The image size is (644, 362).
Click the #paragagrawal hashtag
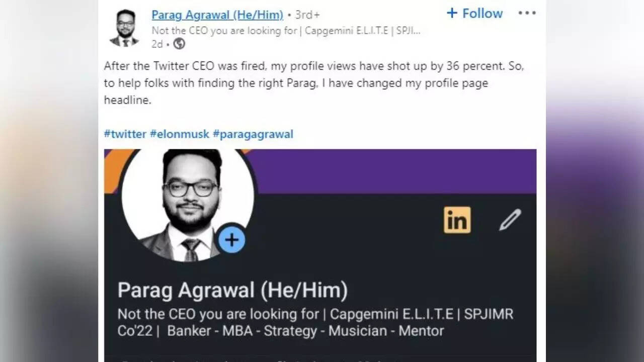[x=253, y=134]
